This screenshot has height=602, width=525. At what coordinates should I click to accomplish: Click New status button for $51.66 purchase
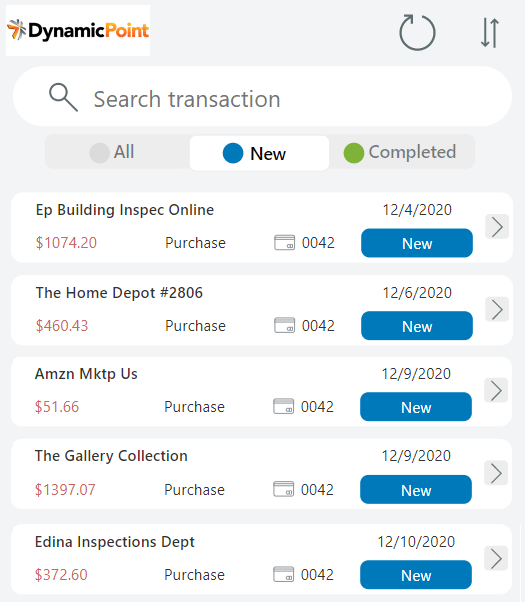coord(416,407)
